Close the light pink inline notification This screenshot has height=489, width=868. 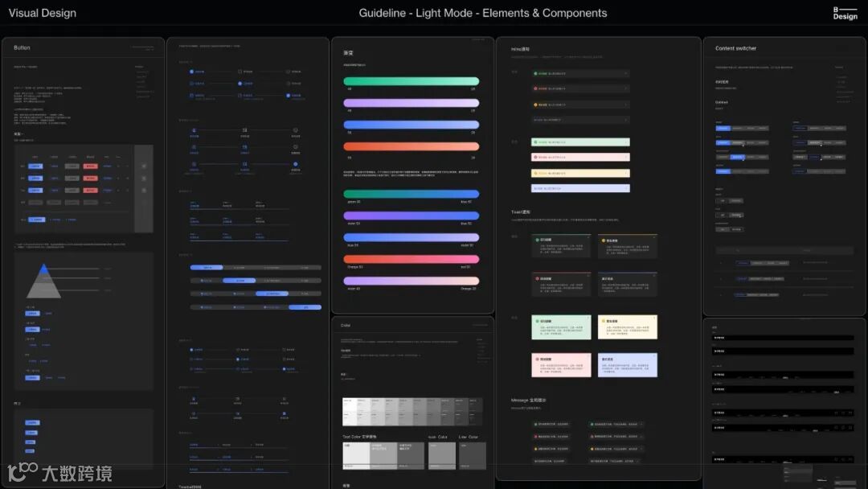point(626,158)
